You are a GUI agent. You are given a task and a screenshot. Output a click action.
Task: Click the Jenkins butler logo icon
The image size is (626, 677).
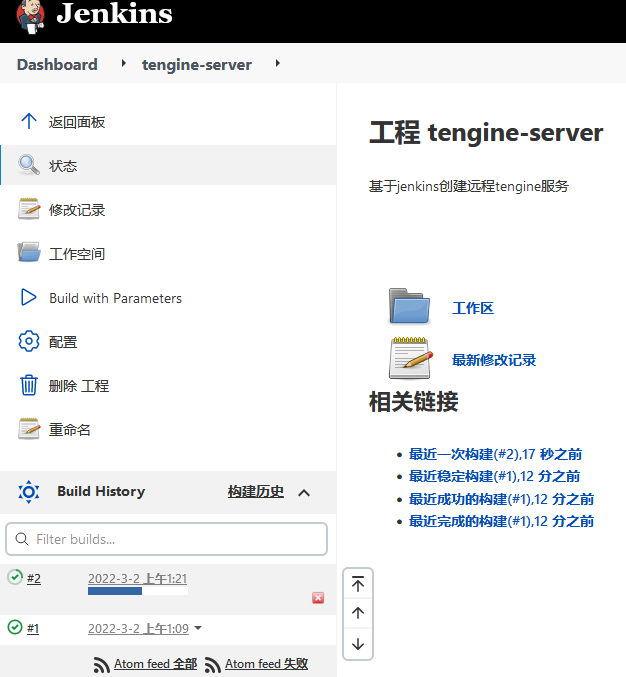click(30, 16)
